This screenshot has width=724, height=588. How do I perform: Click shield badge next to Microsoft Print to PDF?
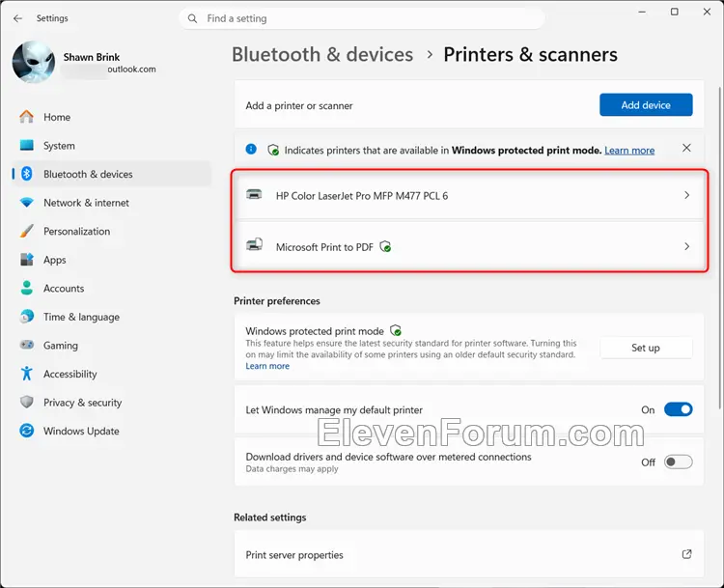pos(385,247)
